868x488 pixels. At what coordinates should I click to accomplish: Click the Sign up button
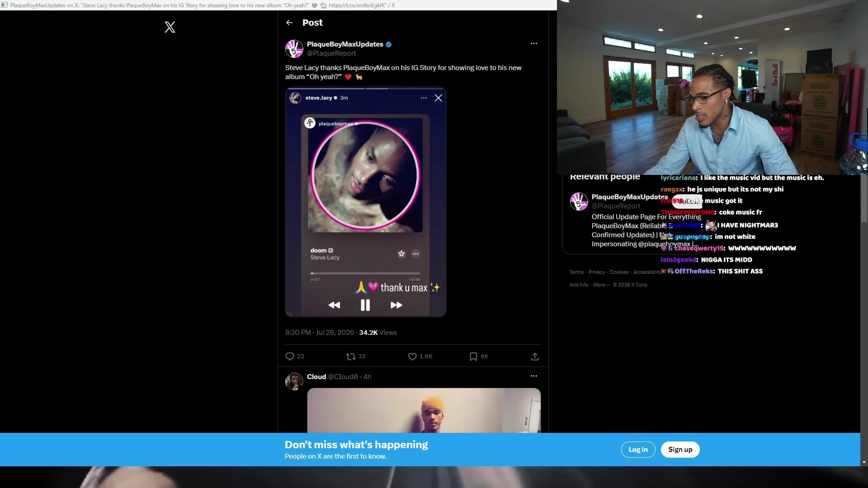point(680,450)
